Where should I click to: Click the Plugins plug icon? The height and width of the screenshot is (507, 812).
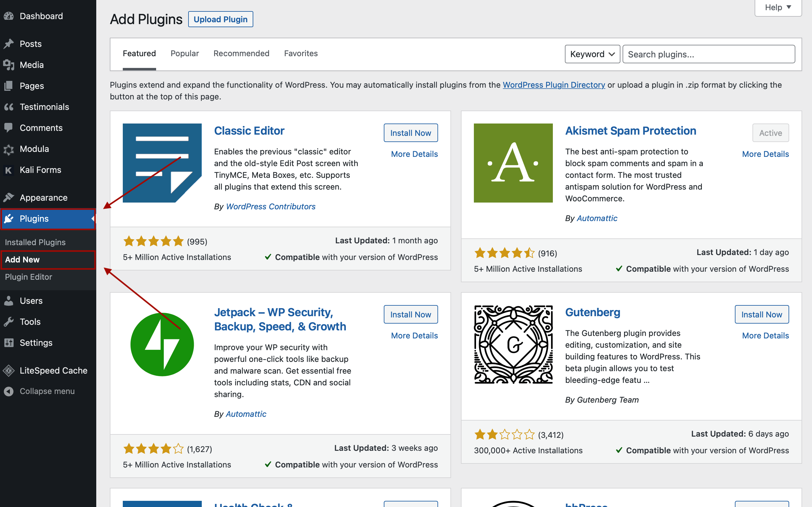[9, 219]
